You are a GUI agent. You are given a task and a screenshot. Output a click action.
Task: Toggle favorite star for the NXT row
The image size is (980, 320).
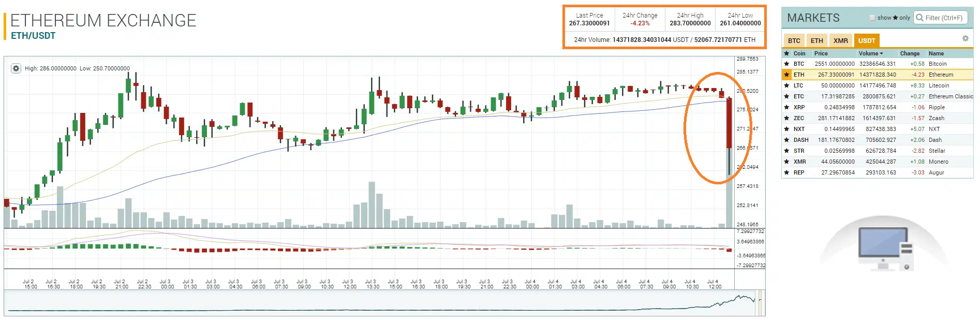click(x=786, y=129)
